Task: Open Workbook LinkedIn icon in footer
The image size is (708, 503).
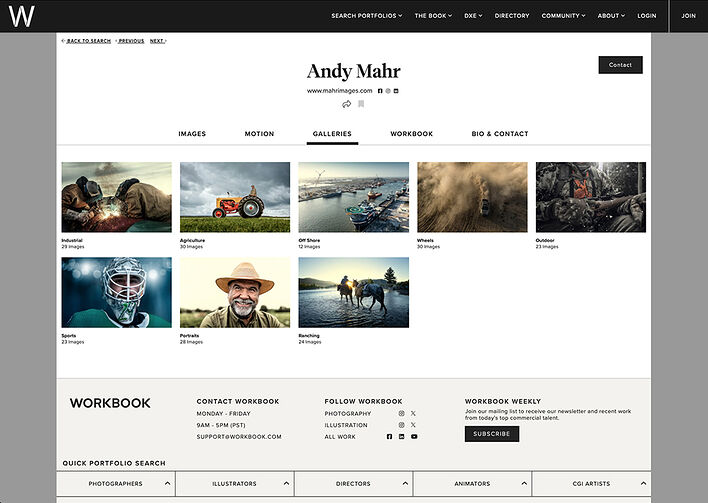Action: point(402,437)
